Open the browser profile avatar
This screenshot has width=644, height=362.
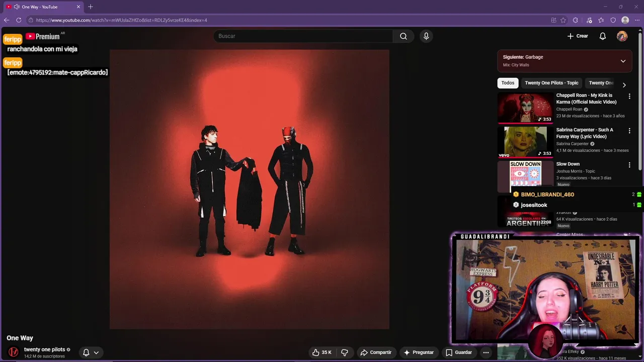625,20
